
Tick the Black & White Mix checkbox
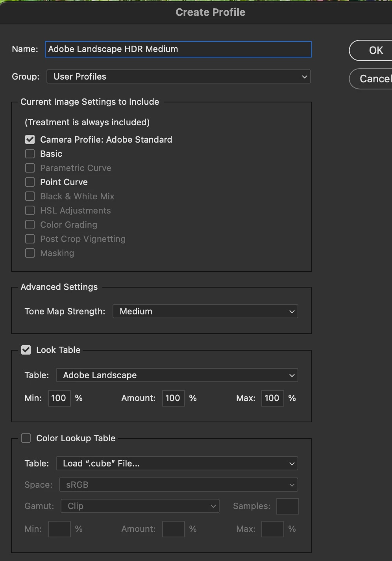click(x=30, y=196)
